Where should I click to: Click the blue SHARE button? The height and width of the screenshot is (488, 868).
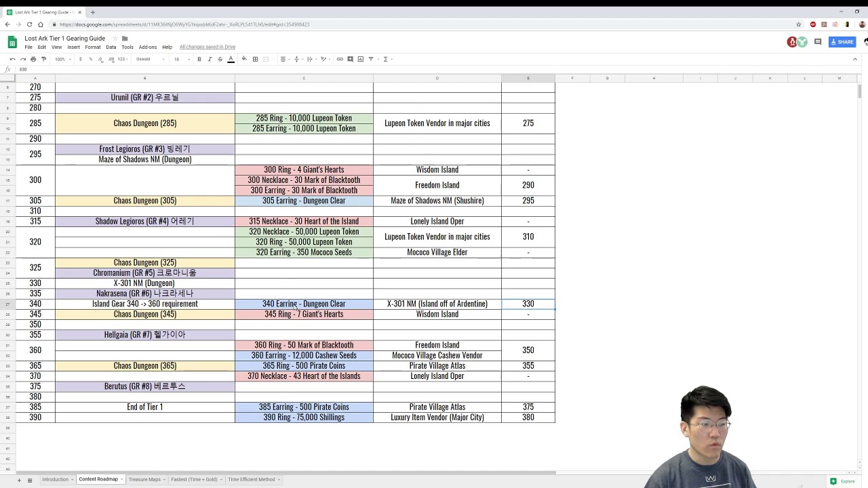(842, 42)
